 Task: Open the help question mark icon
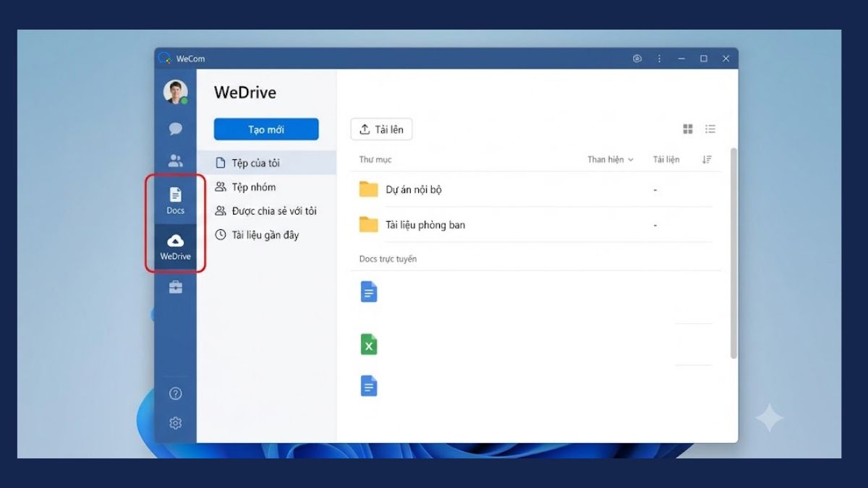[x=175, y=394]
